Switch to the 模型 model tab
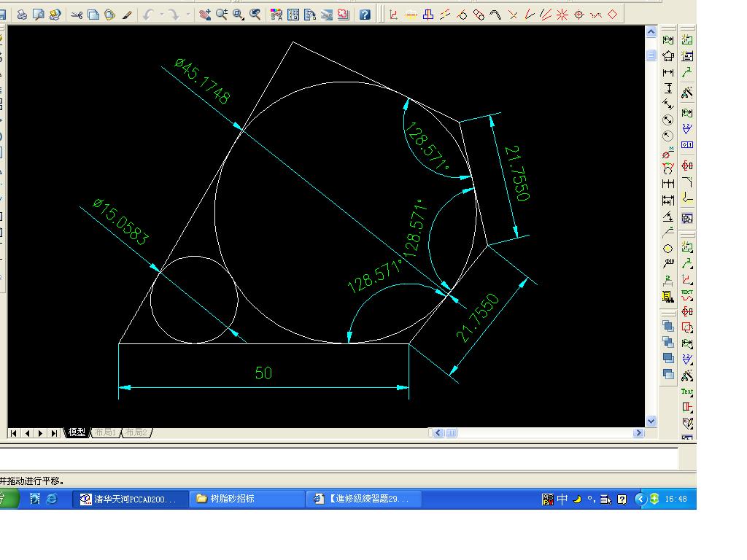The width and height of the screenshot is (747, 560). coord(77,432)
